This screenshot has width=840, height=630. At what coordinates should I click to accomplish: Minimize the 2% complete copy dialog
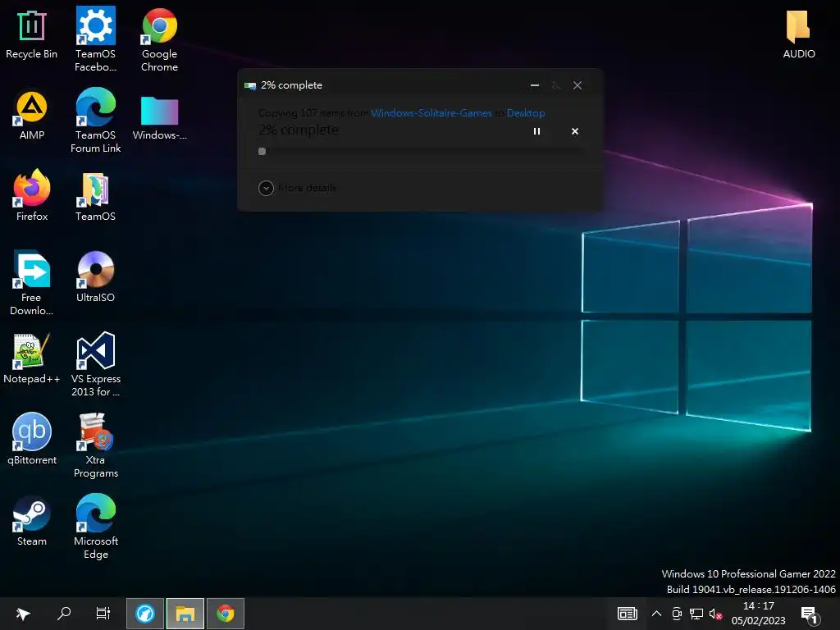click(x=535, y=85)
